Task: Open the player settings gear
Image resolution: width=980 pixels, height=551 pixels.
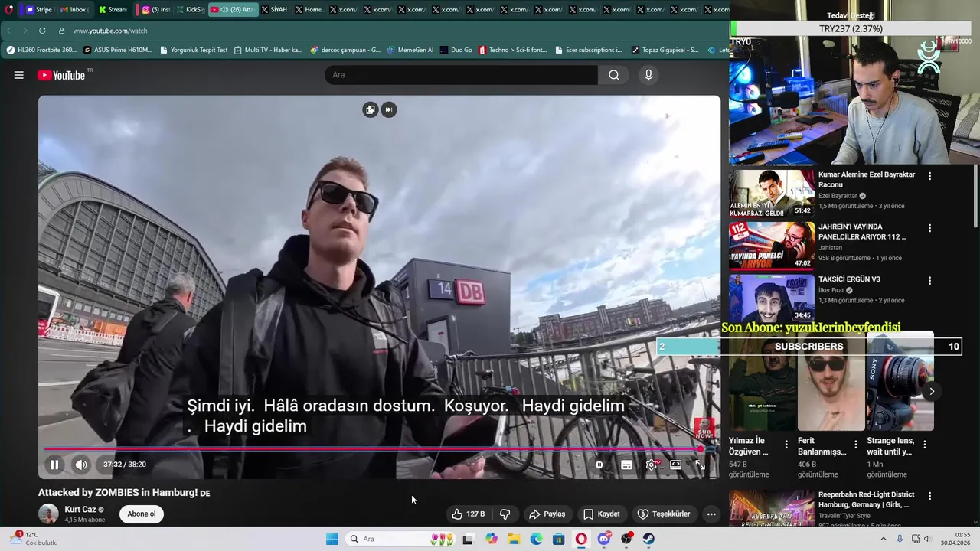Action: 652,465
